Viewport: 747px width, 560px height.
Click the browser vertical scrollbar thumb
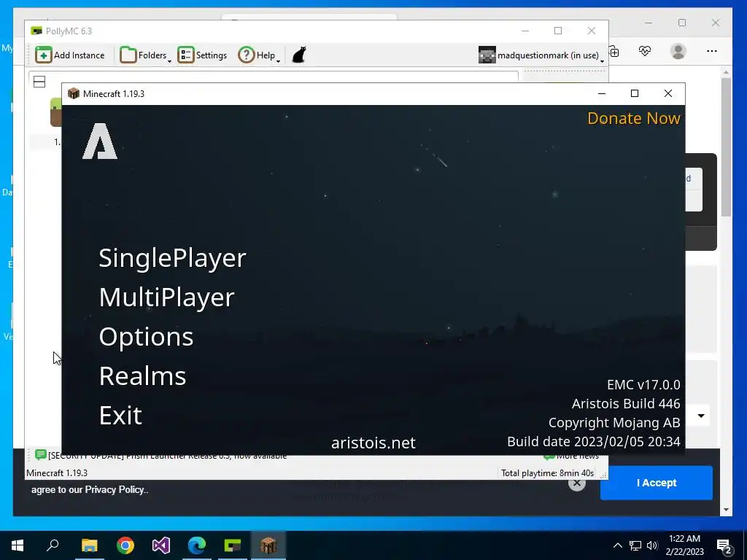click(x=726, y=147)
